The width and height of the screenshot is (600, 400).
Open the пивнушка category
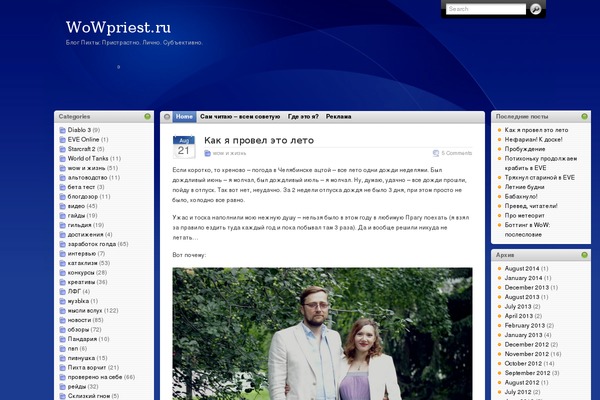[x=82, y=358]
